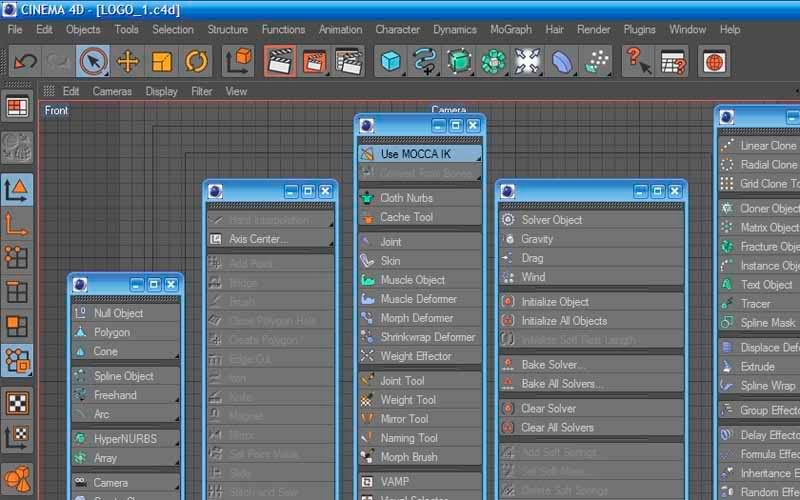Click the orange cone objects icon at bottom-left
Image resolution: width=800 pixels, height=500 pixels.
pyautogui.click(x=17, y=480)
